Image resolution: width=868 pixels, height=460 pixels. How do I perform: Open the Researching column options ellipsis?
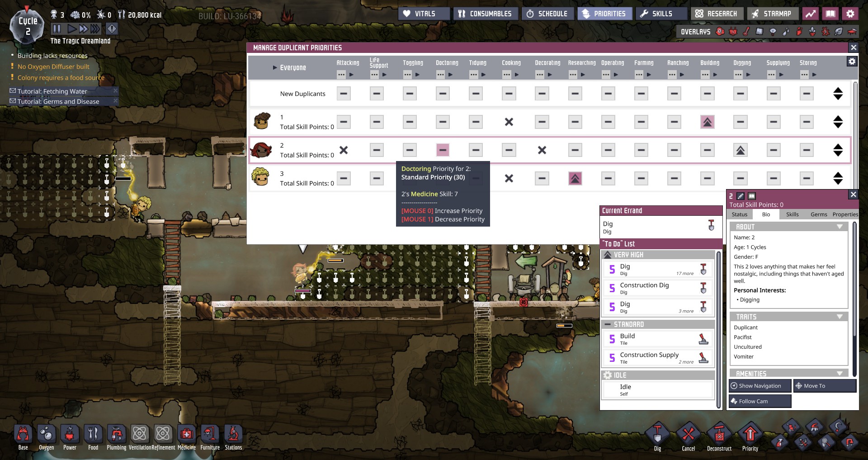tap(573, 75)
